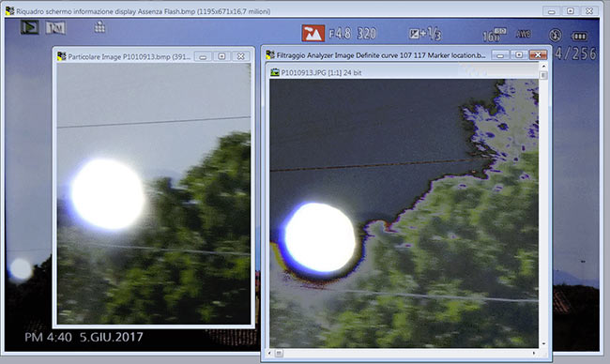The width and height of the screenshot is (610, 364).
Task: Click the 1x zoom icon on camera display
Action: tap(55, 27)
